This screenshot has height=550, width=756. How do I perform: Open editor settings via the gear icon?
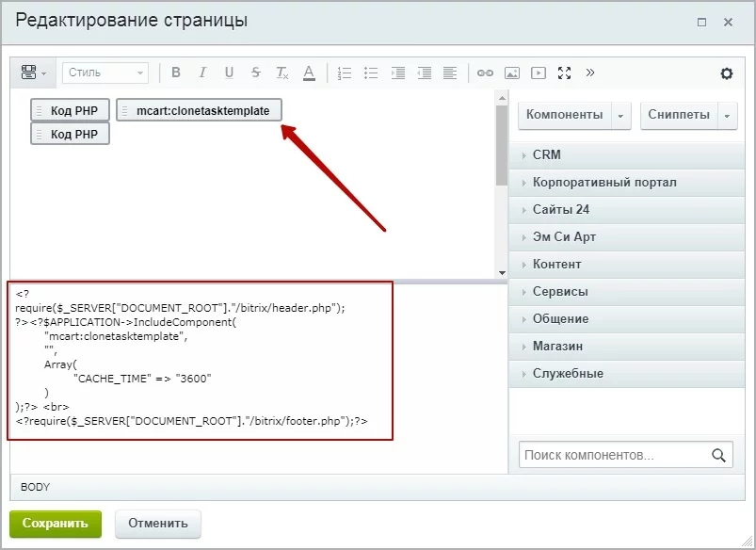point(727,73)
